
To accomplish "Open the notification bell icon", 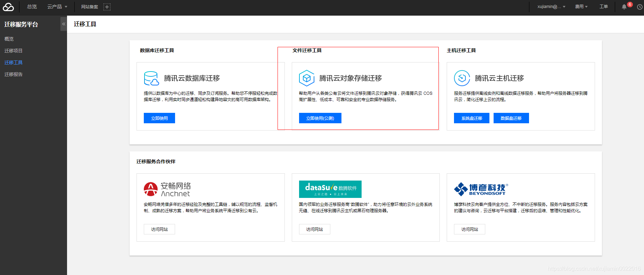I will (624, 7).
